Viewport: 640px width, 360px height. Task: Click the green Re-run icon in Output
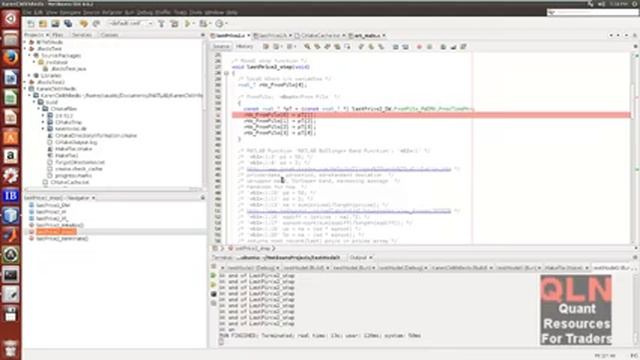213,276
